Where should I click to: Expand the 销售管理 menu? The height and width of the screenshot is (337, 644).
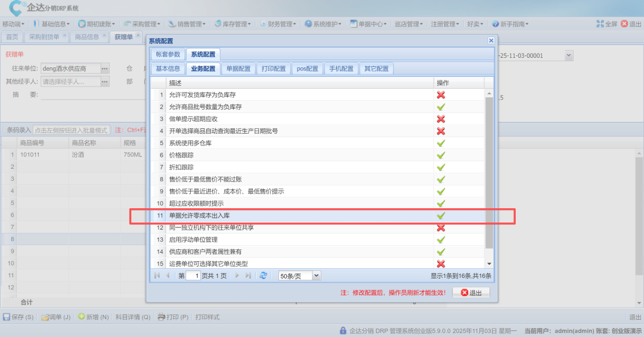186,24
